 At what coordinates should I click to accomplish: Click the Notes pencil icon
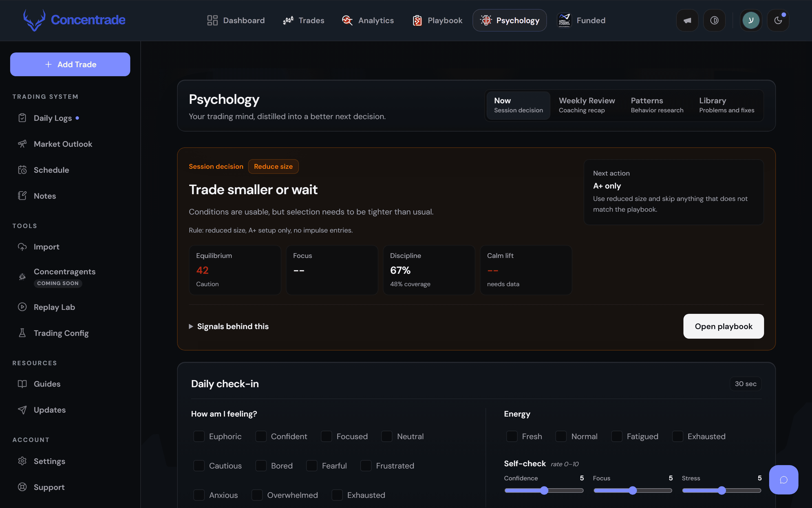tap(22, 196)
